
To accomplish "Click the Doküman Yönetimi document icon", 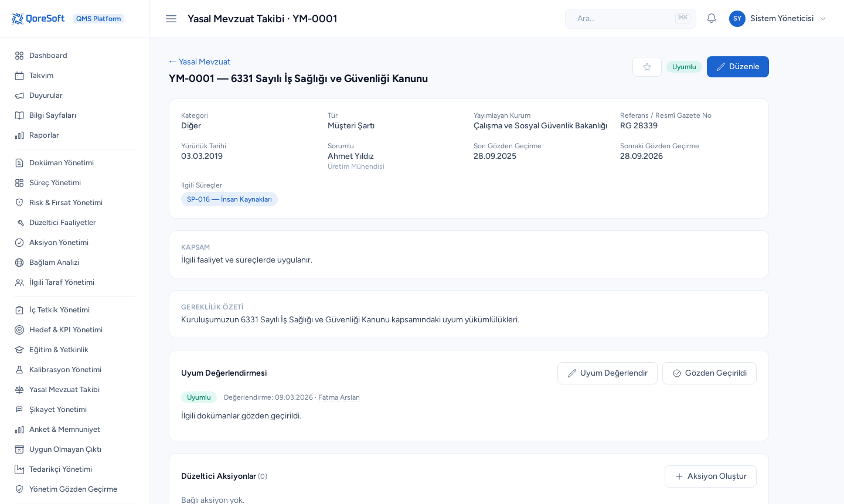I will (19, 163).
